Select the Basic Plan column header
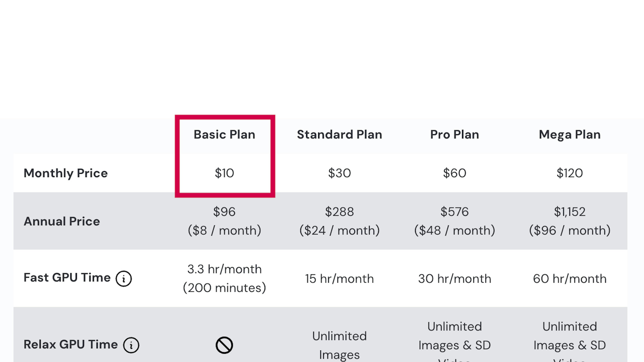The image size is (644, 362). coord(224,134)
